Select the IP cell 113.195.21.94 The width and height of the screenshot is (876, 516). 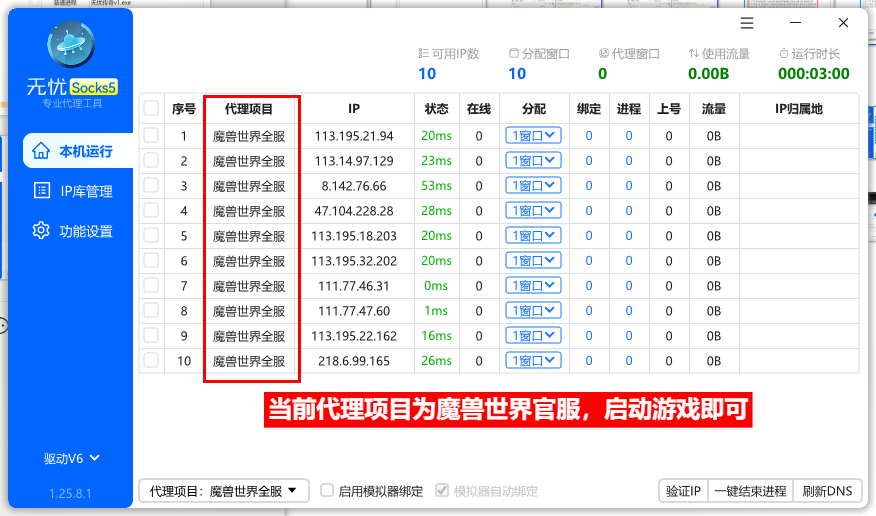point(354,136)
